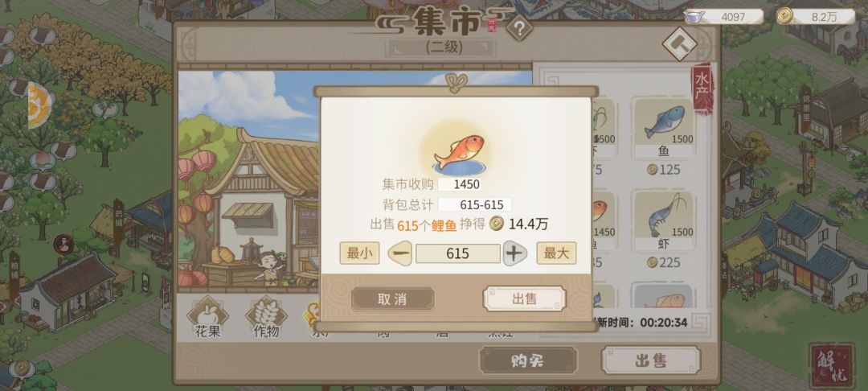Cancel the sale with 取消
Image resolution: width=868 pixels, height=391 pixels.
coord(392,299)
